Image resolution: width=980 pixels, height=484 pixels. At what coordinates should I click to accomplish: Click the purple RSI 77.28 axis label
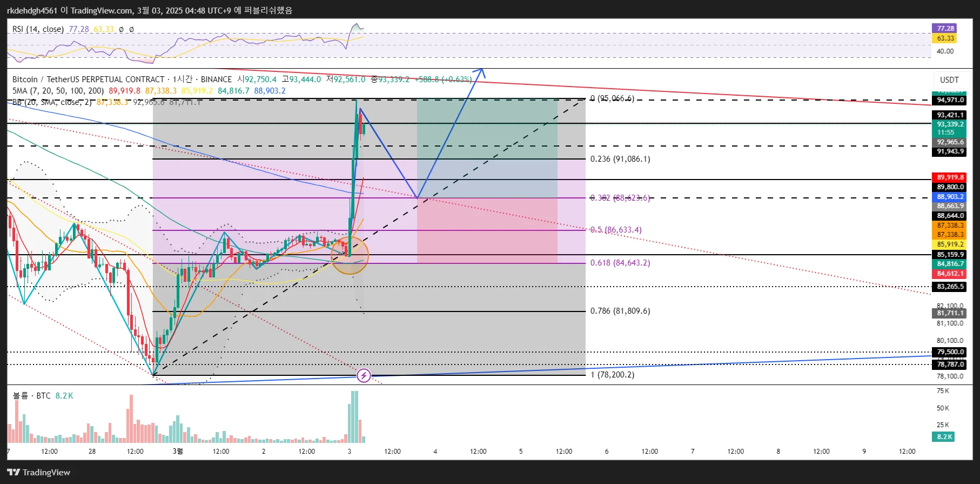point(944,29)
